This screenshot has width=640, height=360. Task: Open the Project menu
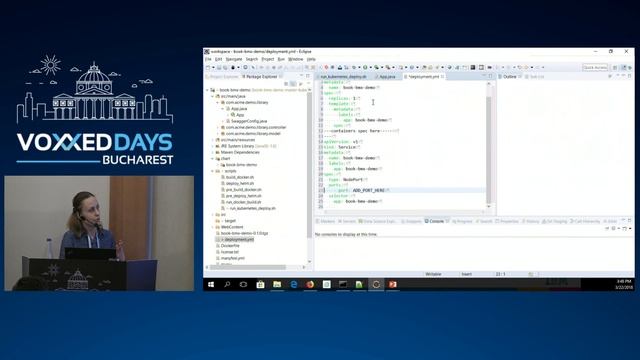pos(268,59)
